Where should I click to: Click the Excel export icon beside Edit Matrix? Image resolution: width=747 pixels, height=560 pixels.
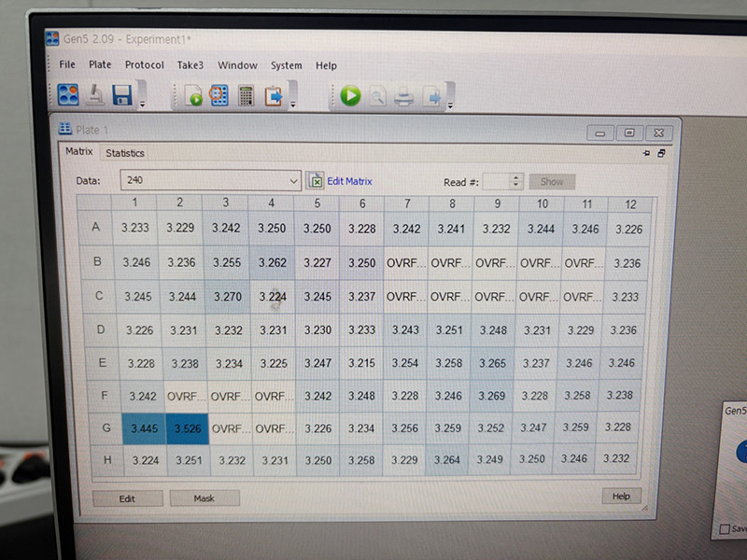(316, 180)
